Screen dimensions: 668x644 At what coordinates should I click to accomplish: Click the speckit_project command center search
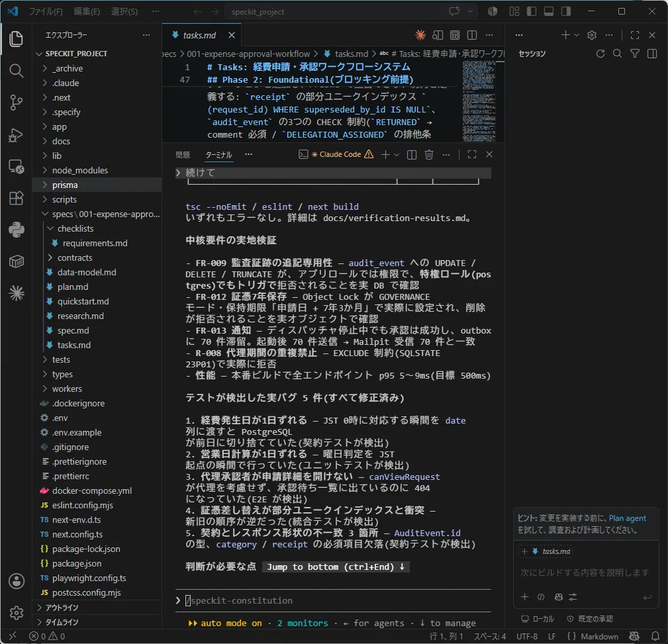point(336,11)
